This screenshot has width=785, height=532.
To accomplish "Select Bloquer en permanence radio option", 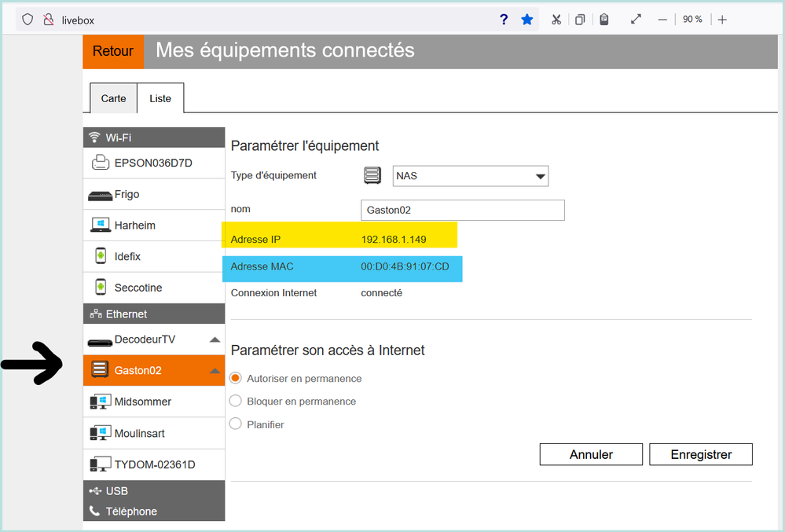I will (x=235, y=401).
